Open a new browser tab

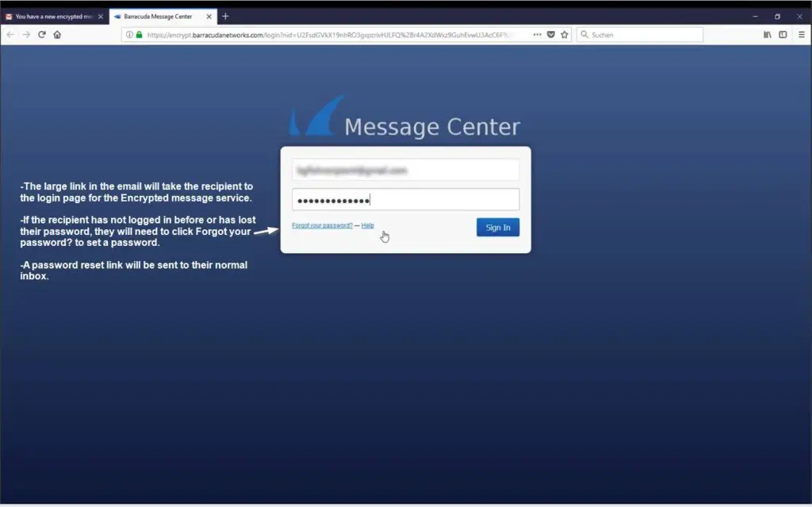click(225, 16)
